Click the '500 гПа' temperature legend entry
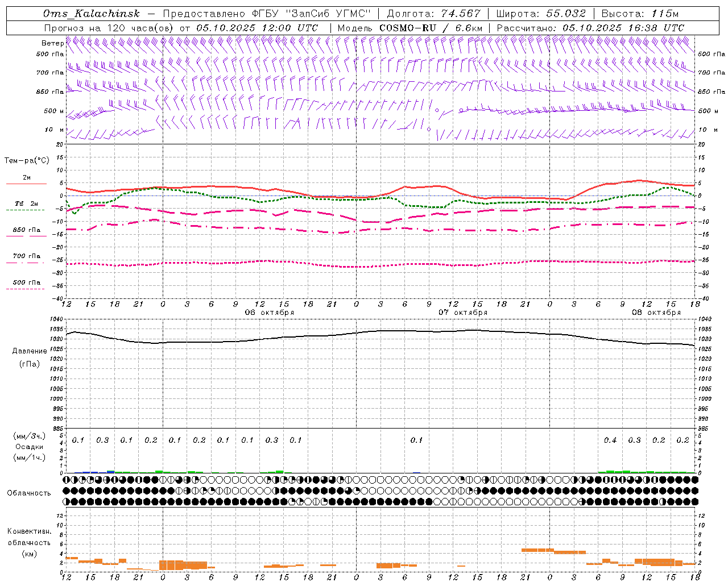The width and height of the screenshot is (728, 582). click(x=27, y=282)
